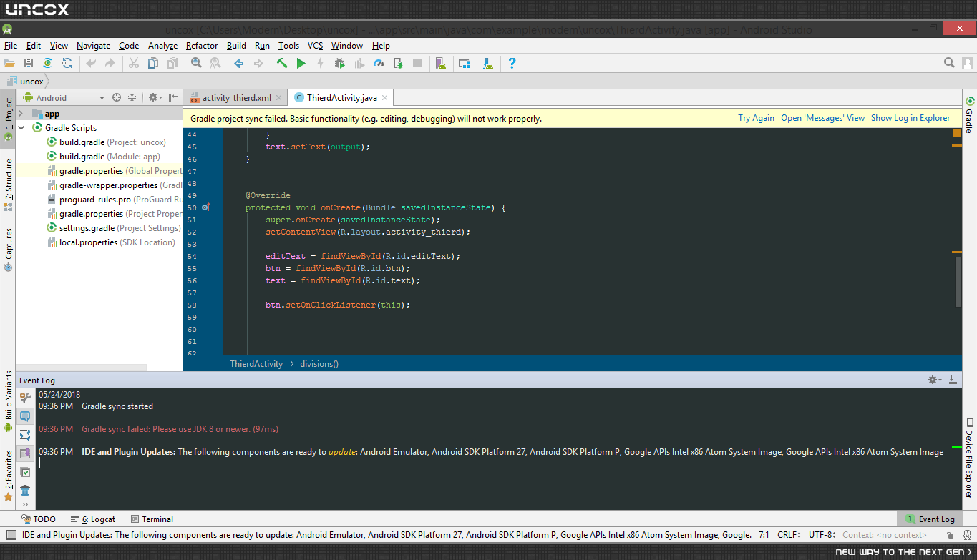The width and height of the screenshot is (977, 560).
Task: Click the Copy toolbar icon
Action: click(x=152, y=64)
